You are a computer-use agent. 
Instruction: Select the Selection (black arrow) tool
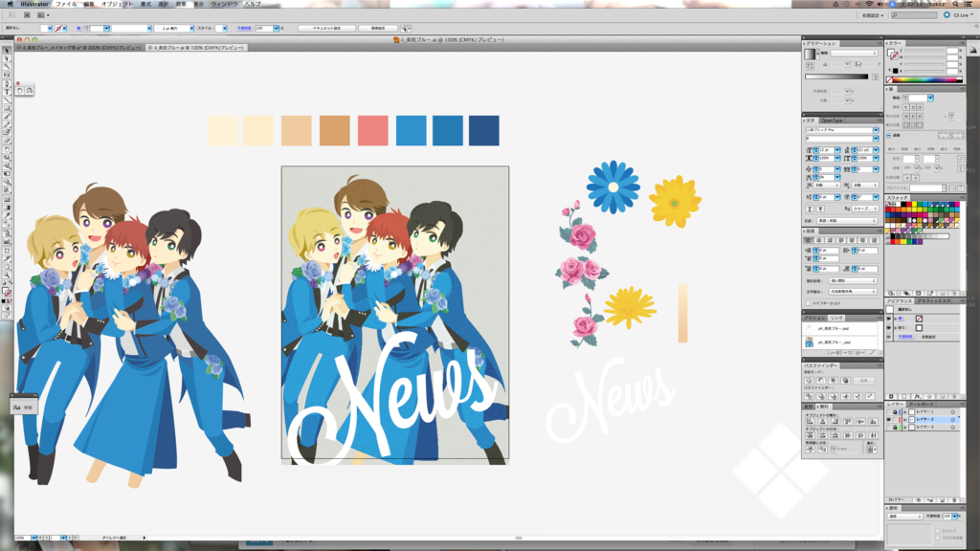pyautogui.click(x=7, y=52)
